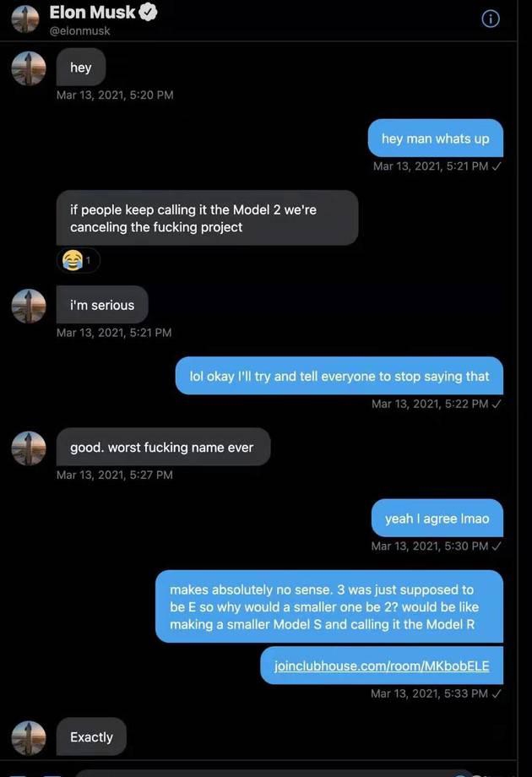This screenshot has width=532, height=777.
Task: Select the 'Model 2' message bubble
Action: point(207,218)
